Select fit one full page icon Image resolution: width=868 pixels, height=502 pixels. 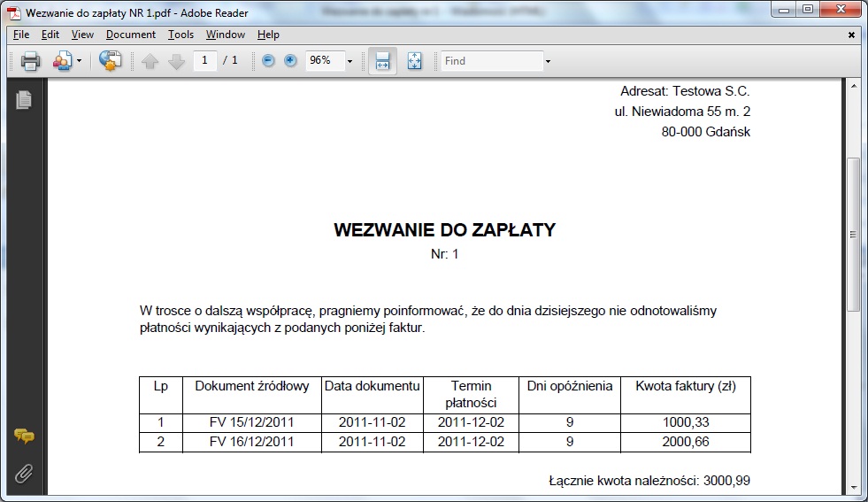coord(415,61)
